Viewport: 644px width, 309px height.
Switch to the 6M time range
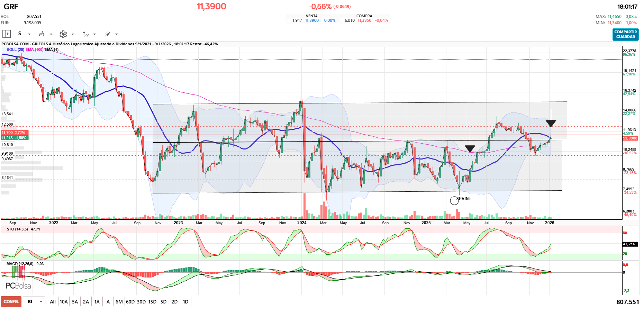119,302
